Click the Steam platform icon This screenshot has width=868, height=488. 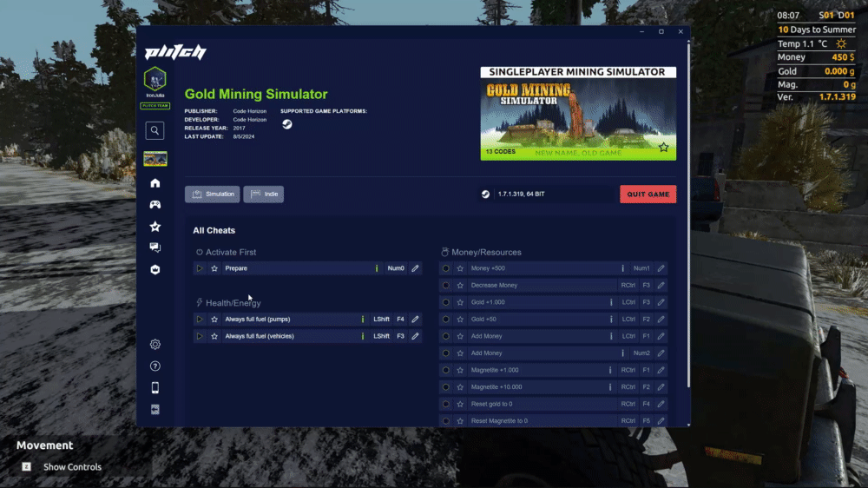click(286, 124)
